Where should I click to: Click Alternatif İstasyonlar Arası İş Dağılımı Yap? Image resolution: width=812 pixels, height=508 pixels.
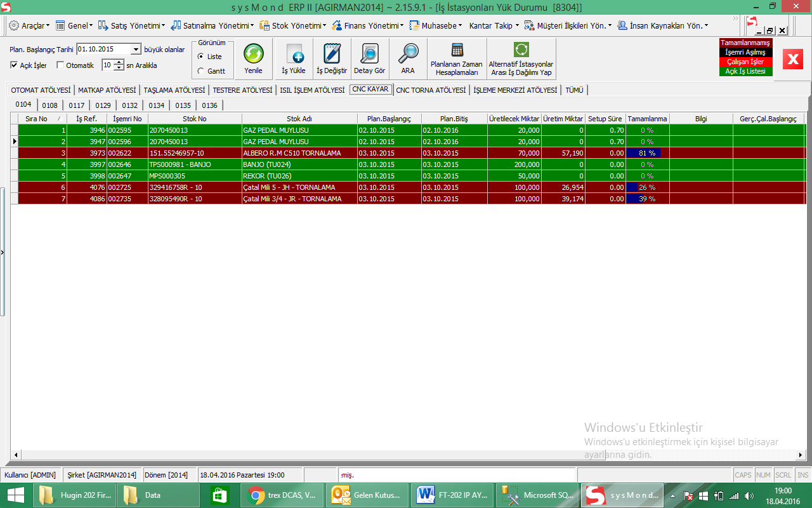(x=521, y=51)
